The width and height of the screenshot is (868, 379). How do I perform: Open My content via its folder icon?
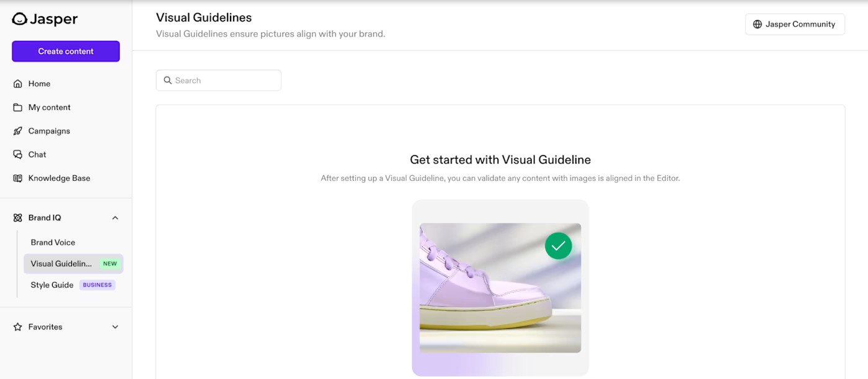[x=17, y=107]
